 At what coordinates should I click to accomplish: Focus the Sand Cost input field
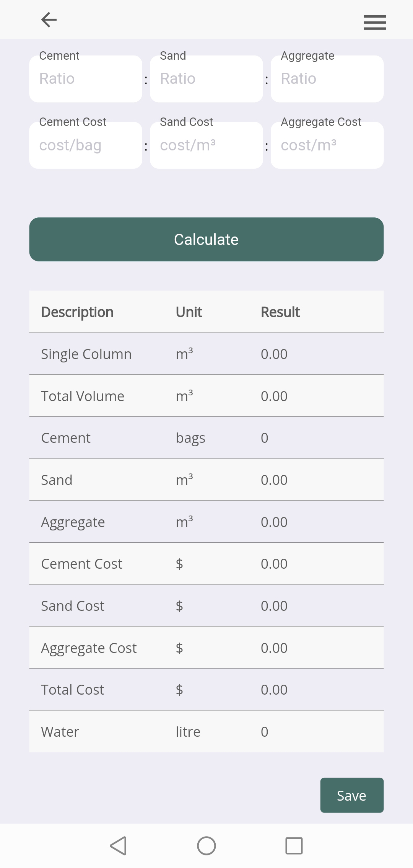[206, 145]
